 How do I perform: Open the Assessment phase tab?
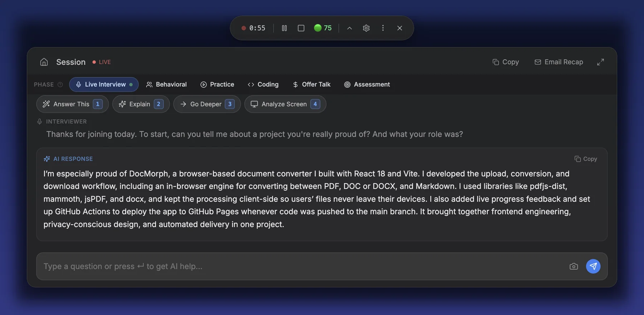coord(367,84)
